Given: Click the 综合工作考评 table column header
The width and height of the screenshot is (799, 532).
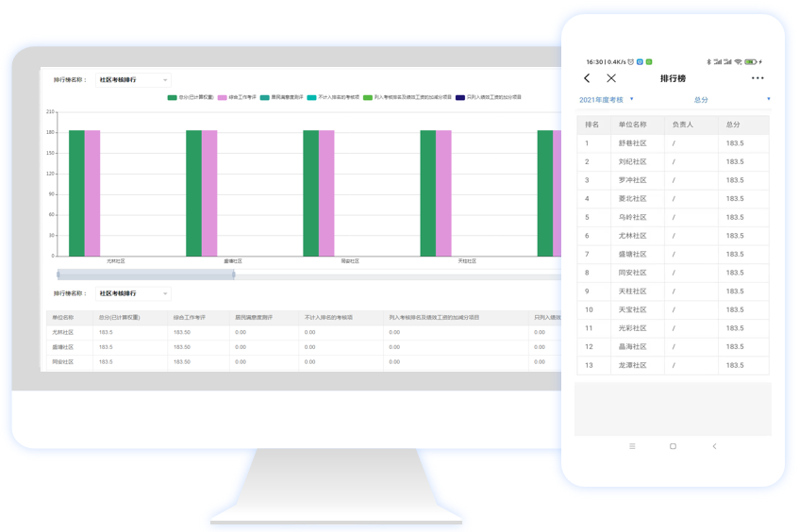Looking at the screenshot, I should [x=190, y=318].
